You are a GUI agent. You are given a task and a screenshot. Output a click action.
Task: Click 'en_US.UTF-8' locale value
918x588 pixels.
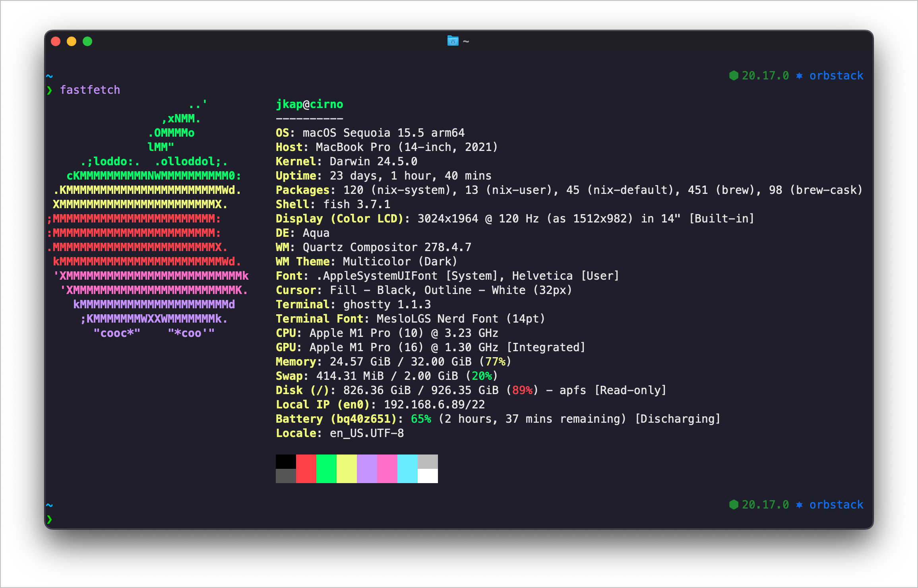[367, 433]
